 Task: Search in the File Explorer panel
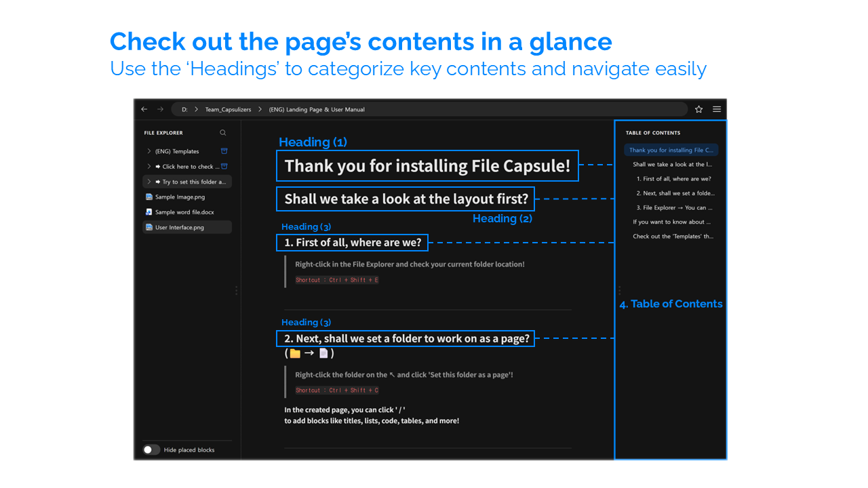click(223, 133)
